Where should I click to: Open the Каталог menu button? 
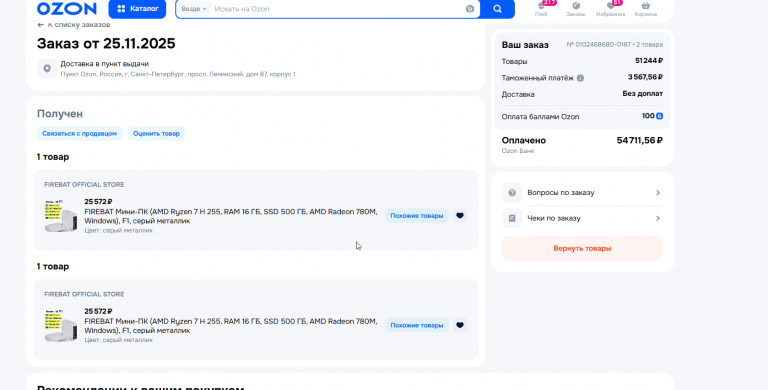click(137, 8)
